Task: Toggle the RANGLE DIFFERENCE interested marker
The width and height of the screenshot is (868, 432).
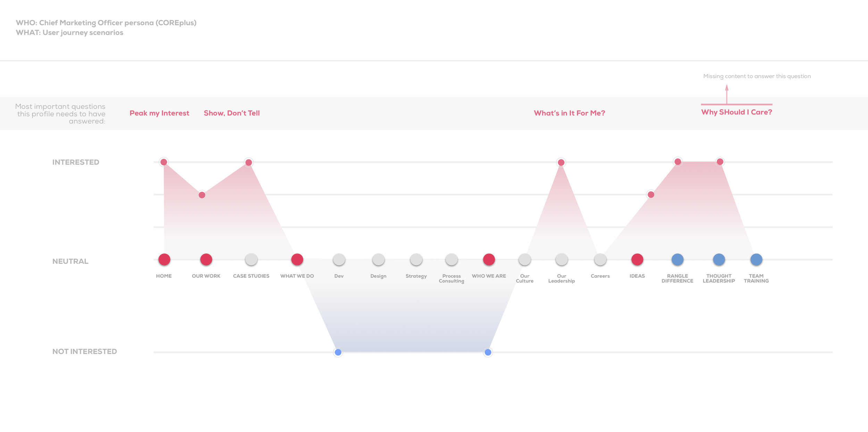Action: click(x=678, y=161)
